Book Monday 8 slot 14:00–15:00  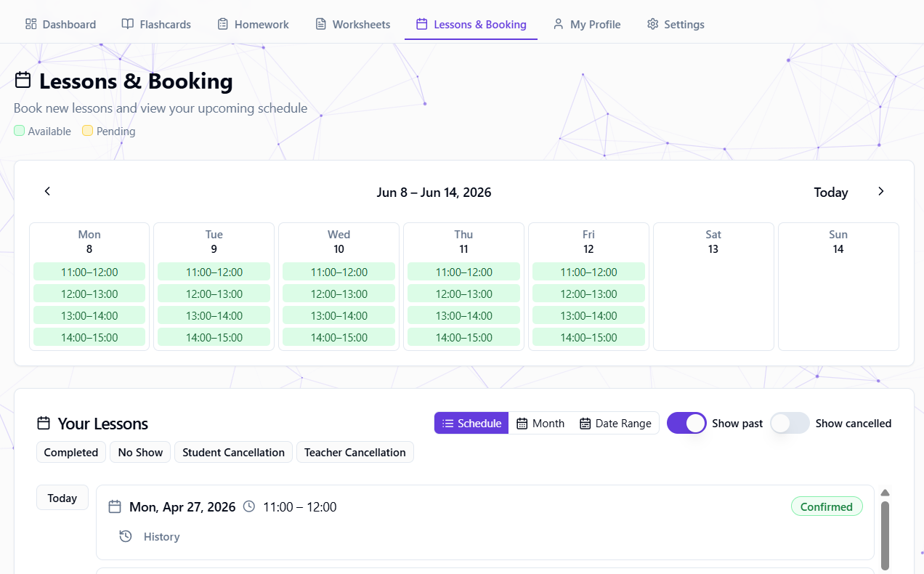coord(89,337)
